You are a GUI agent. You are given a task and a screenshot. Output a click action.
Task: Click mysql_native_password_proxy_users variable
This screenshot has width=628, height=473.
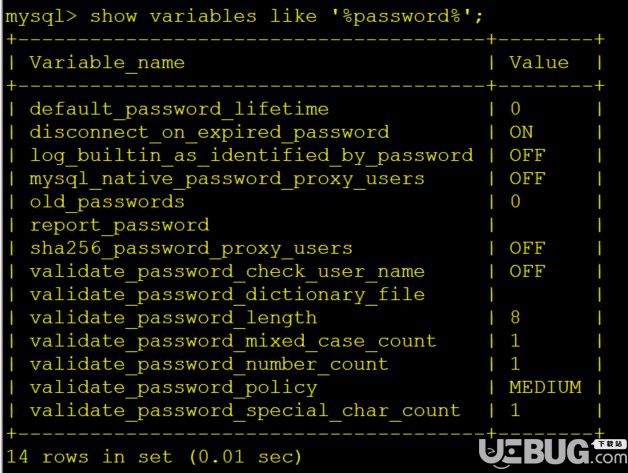point(227,179)
